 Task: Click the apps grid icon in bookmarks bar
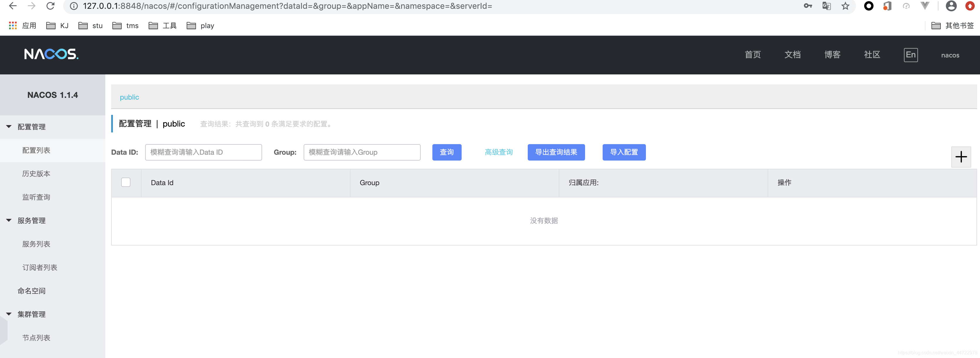pos(12,25)
